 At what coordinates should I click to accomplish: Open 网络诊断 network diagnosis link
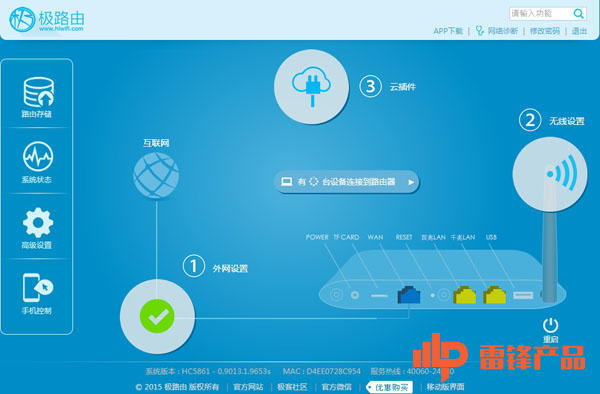click(503, 31)
